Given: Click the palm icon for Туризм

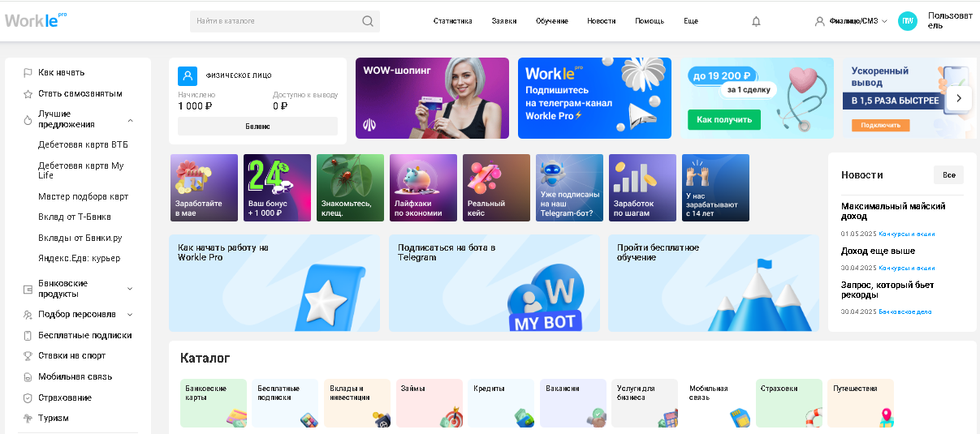Looking at the screenshot, I should coord(28,419).
